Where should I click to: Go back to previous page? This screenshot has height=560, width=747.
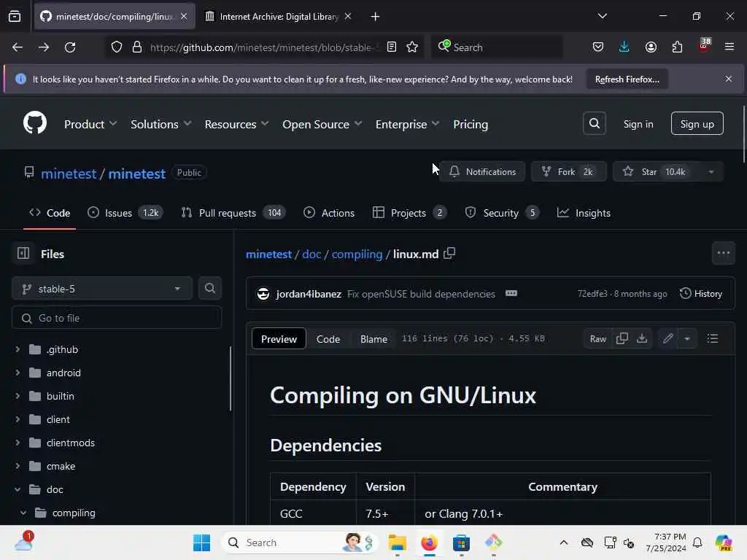pos(18,47)
